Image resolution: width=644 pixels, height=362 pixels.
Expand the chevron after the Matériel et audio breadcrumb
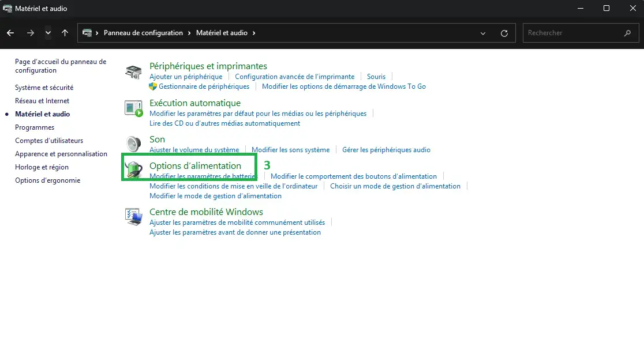[x=254, y=33]
